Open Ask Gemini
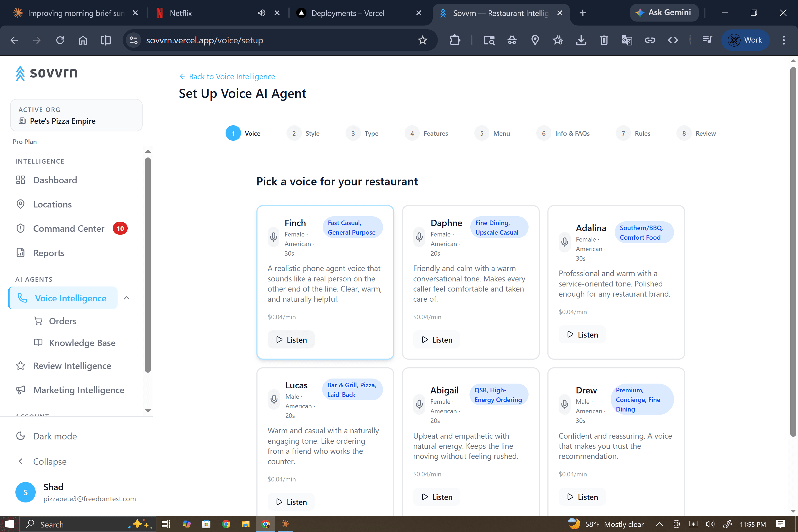Viewport: 798px width, 532px height. [x=664, y=13]
